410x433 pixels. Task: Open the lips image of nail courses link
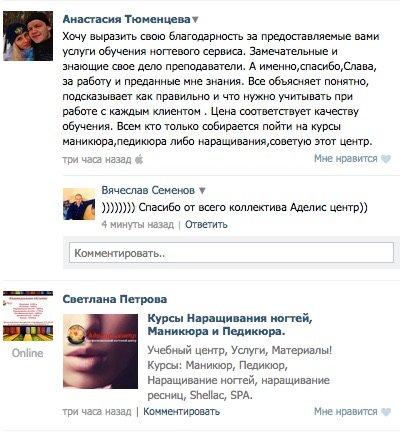point(100,351)
